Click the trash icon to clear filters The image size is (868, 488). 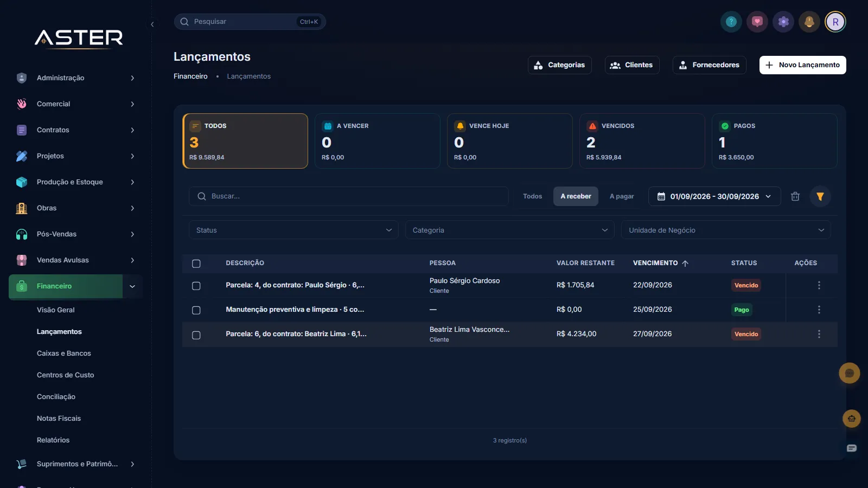[795, 196]
